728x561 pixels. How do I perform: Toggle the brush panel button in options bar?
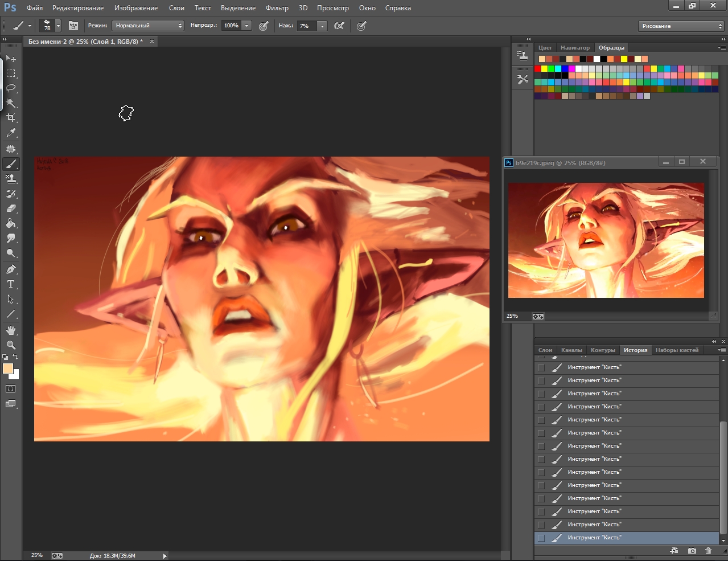[x=73, y=26]
